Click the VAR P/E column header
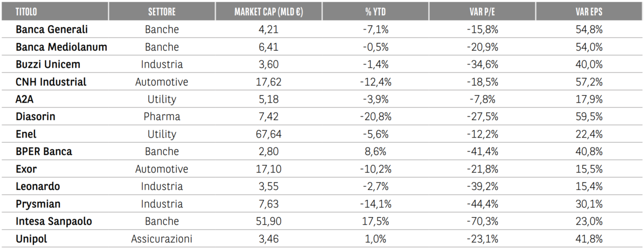Image resolution: width=644 pixels, height=248 pixels. pyautogui.click(x=482, y=12)
